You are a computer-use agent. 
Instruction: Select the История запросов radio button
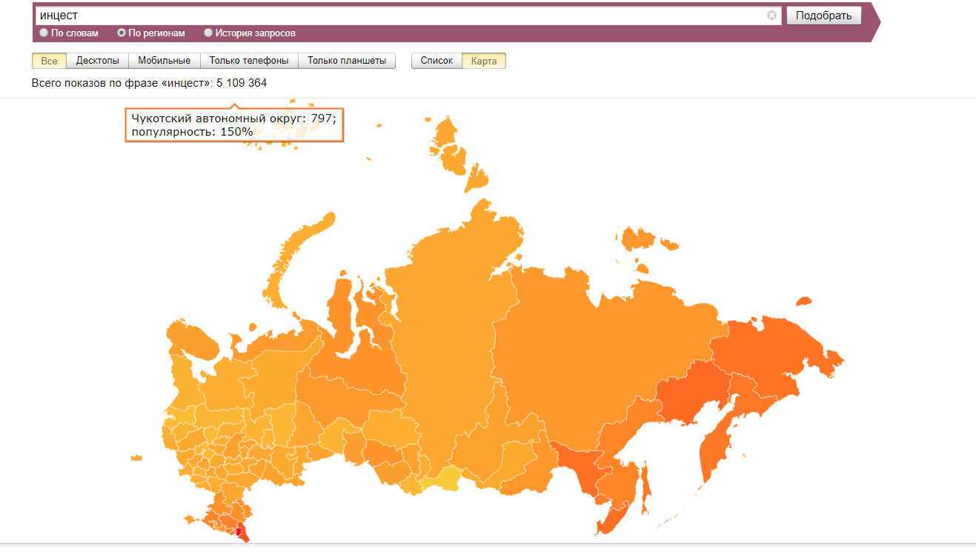coord(208,33)
